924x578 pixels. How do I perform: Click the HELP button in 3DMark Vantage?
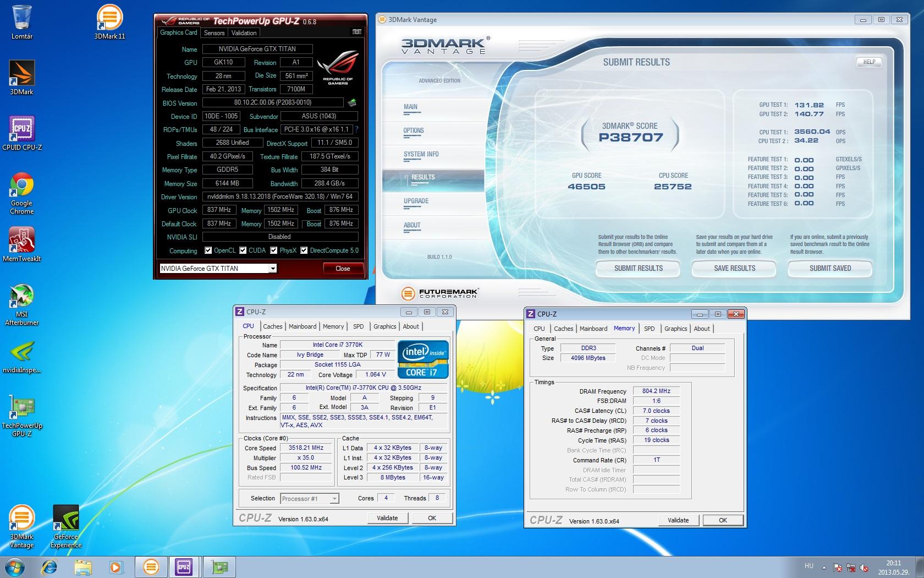point(869,62)
